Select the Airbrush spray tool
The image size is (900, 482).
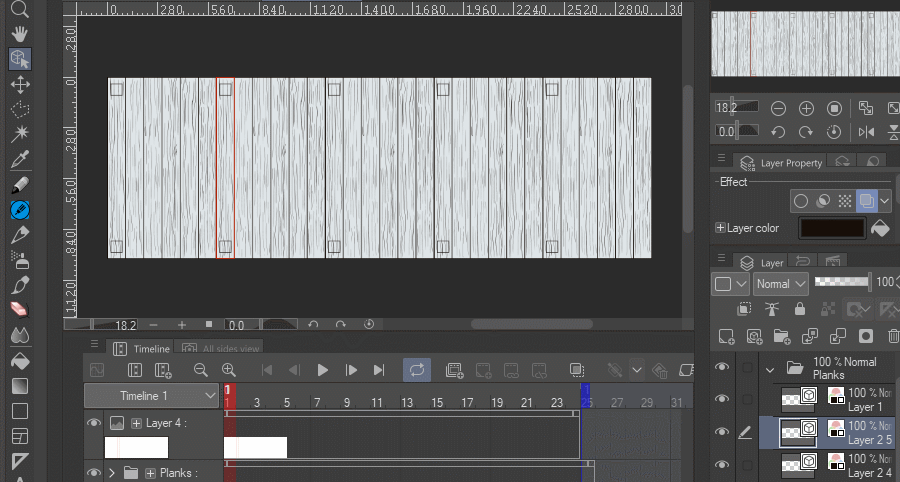point(20,260)
